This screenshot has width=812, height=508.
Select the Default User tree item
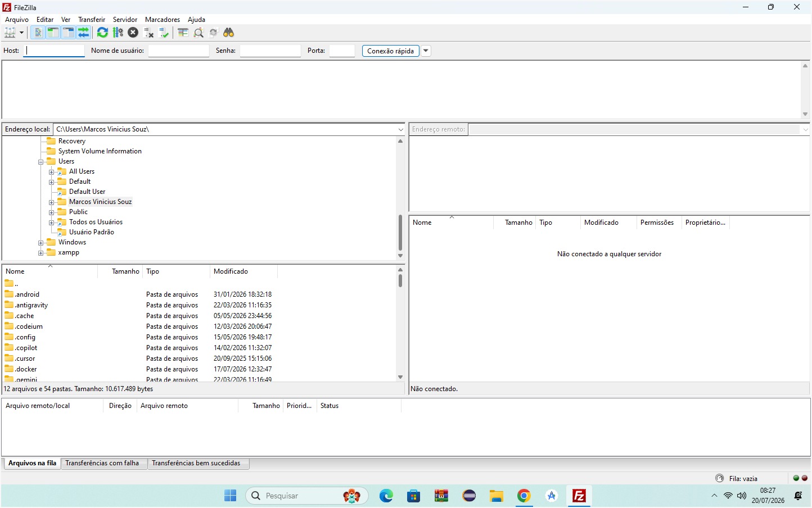point(87,192)
